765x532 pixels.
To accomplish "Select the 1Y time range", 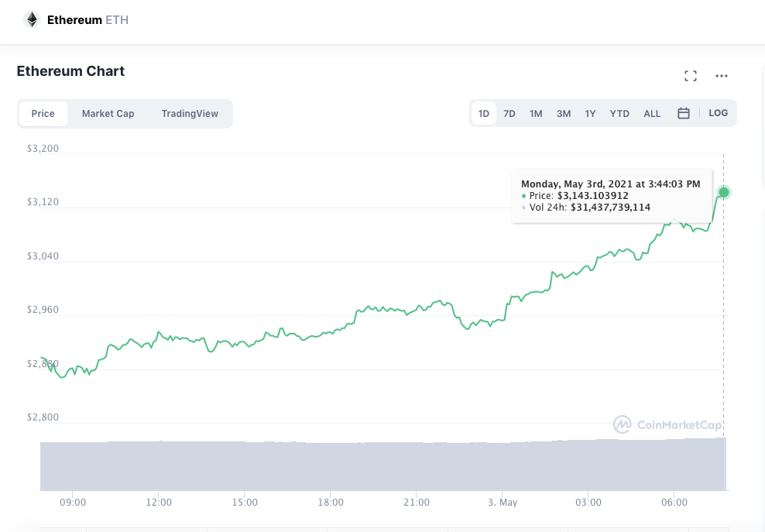I will [590, 114].
